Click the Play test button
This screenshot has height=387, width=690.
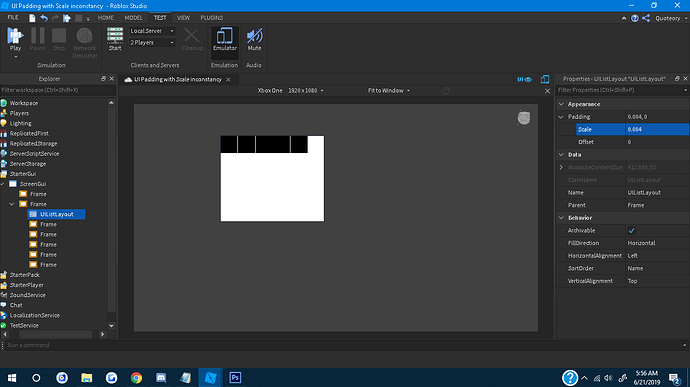pyautogui.click(x=15, y=40)
